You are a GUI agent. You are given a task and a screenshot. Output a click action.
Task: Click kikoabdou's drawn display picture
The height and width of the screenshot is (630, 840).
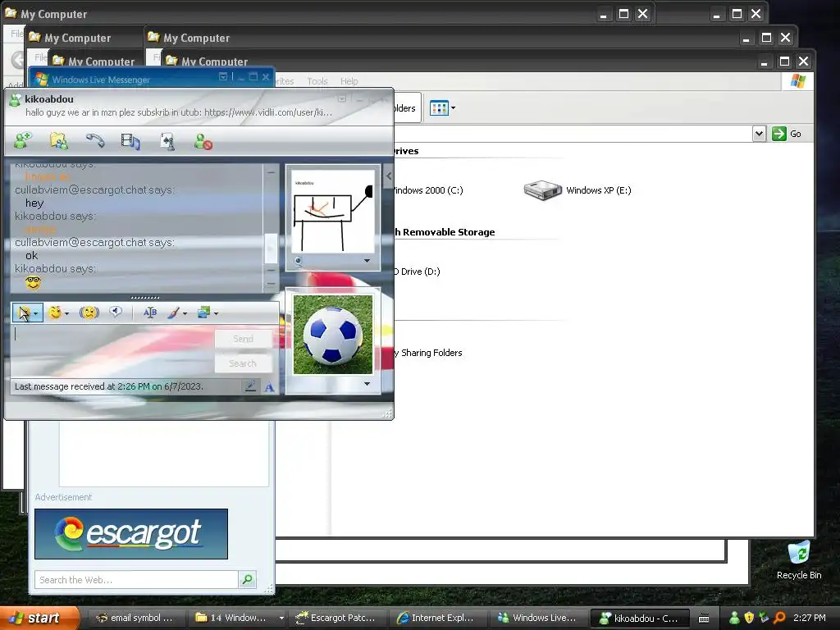click(333, 212)
